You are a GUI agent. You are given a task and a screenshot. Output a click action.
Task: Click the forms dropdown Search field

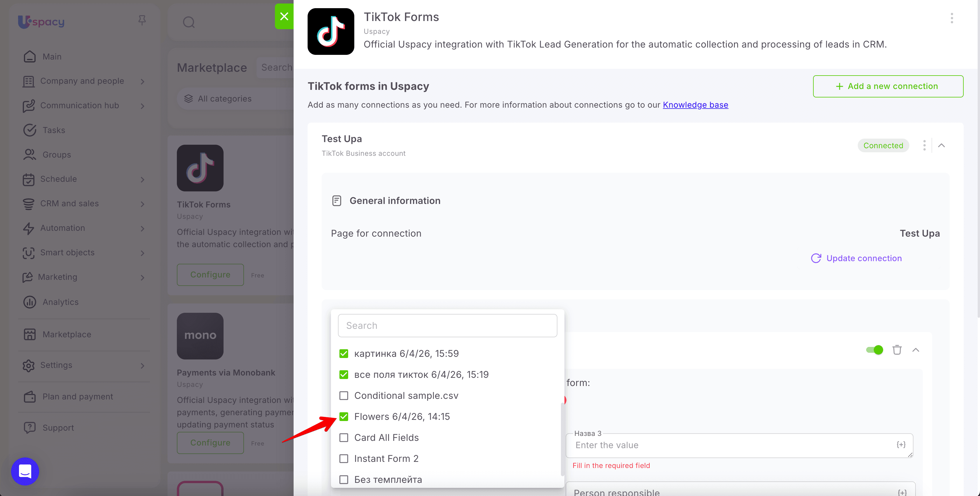447,326
